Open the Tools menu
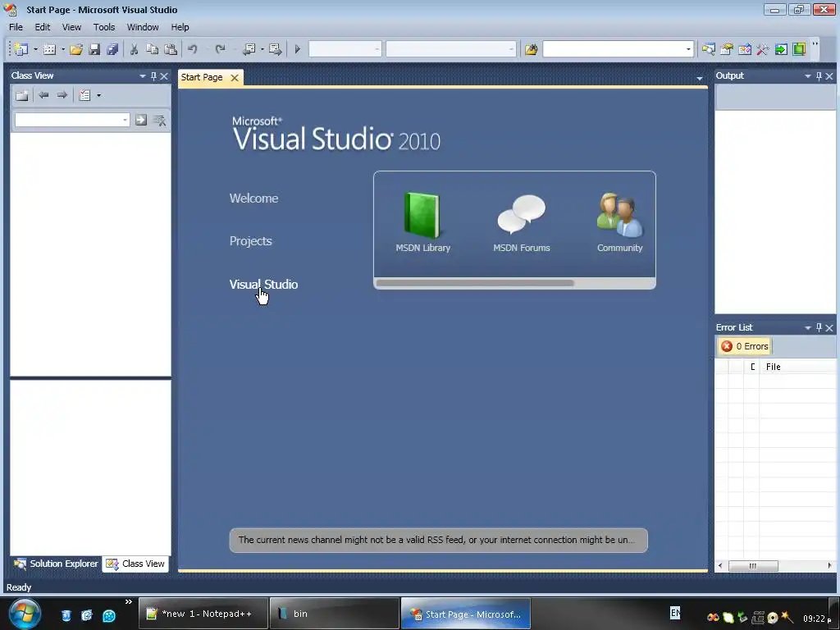 click(x=104, y=27)
